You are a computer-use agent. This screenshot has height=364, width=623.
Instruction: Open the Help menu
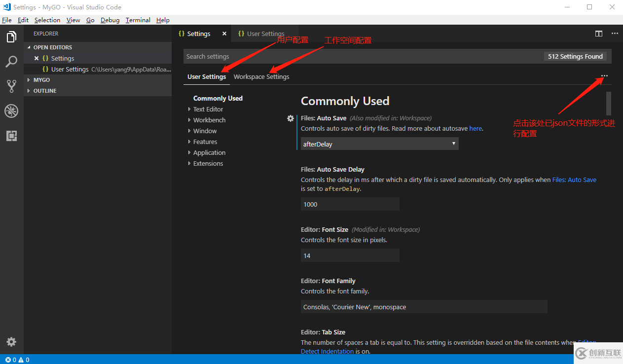[x=163, y=20]
